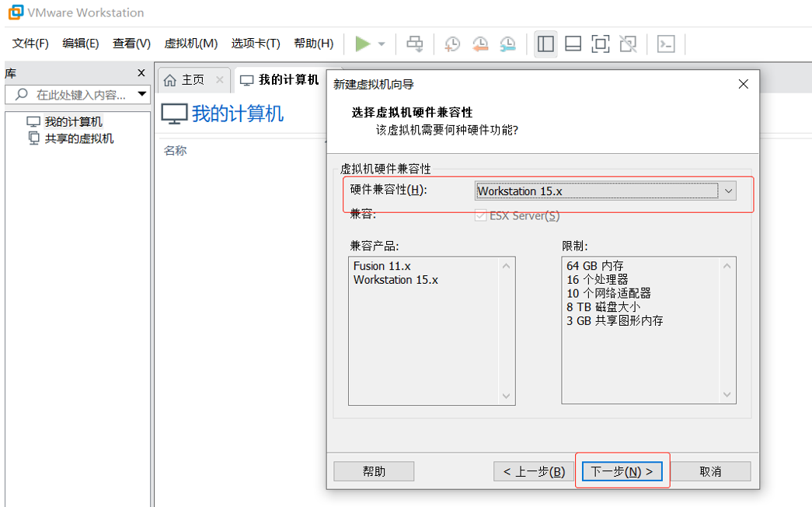Click the monitor icon beside 我的计算机 heading
The height and width of the screenshot is (507, 812).
(x=174, y=114)
